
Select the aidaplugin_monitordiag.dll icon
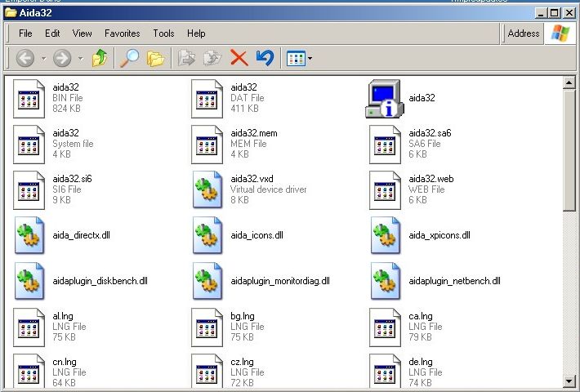pyautogui.click(x=207, y=281)
